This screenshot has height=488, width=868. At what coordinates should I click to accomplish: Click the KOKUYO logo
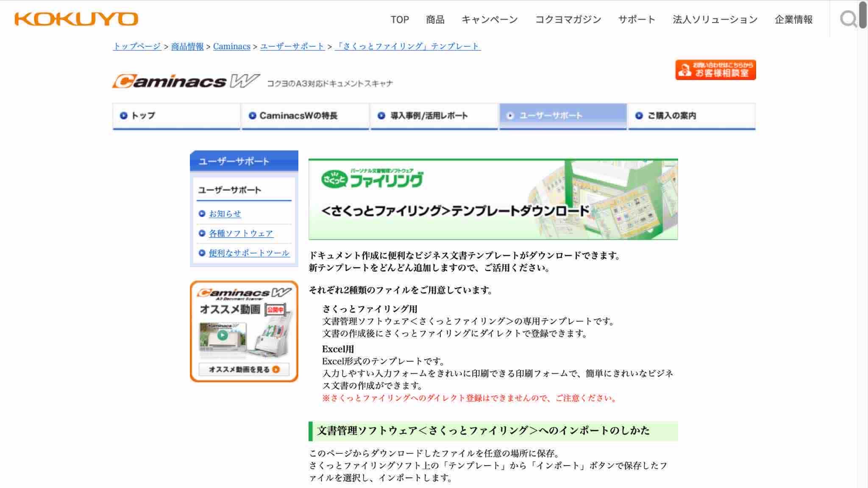click(x=76, y=19)
